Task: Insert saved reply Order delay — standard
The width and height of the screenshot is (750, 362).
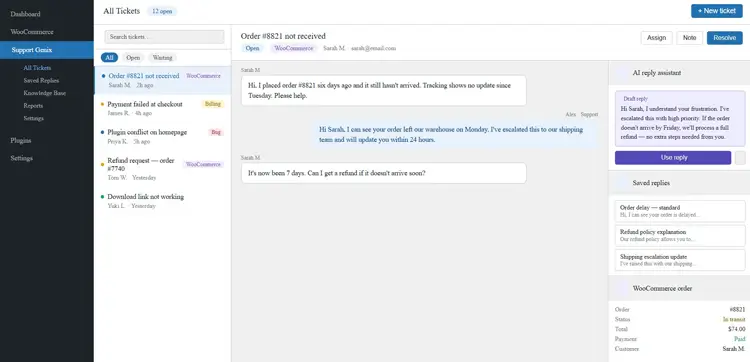Action: tap(680, 211)
